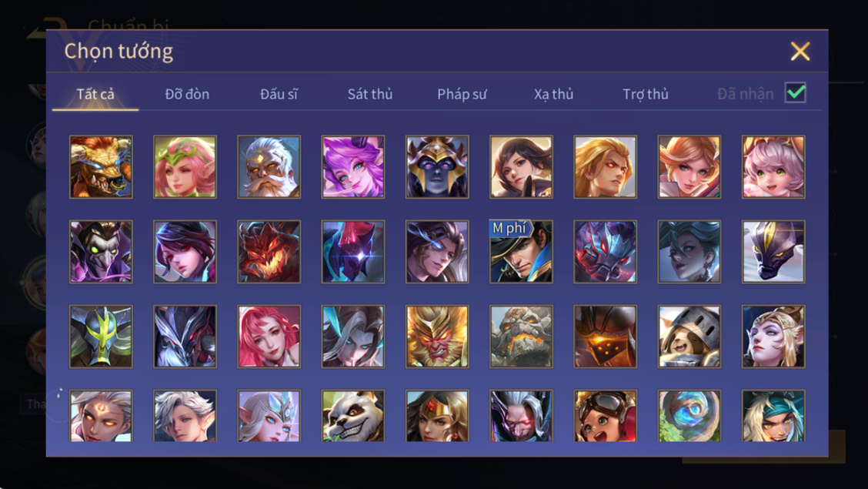868x489 pixels.
Task: Pick the red fiery demon hero
Action: pyautogui.click(x=269, y=251)
